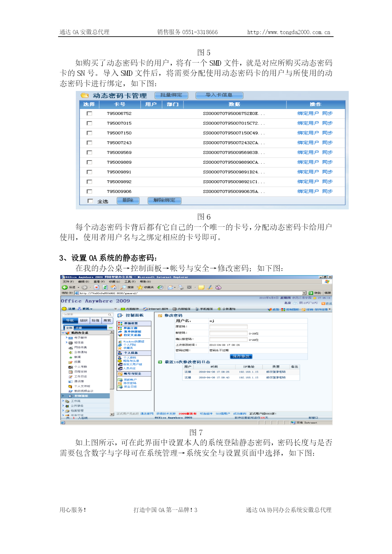Enable the 全选 select-all checkbox
This screenshot has width=392, height=554.
pos(90,201)
